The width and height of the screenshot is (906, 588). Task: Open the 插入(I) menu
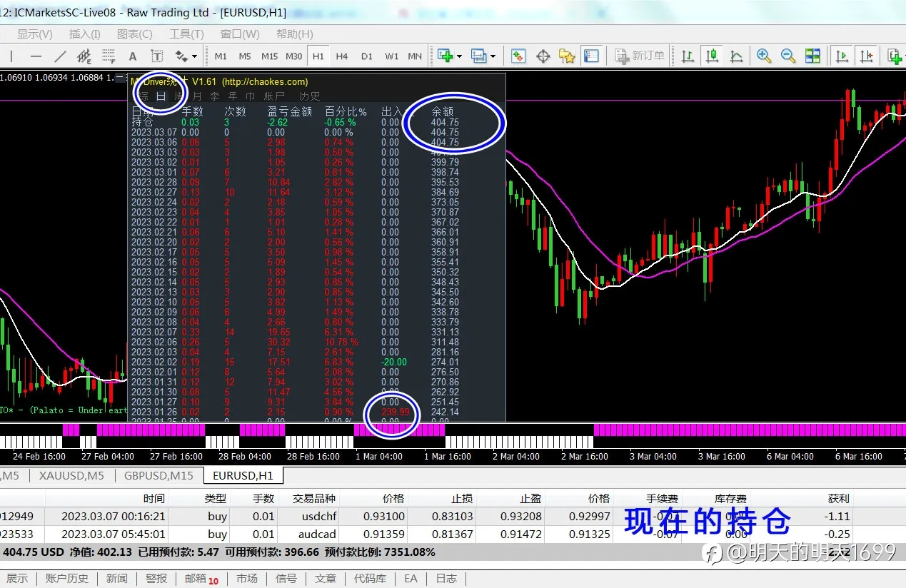coord(84,34)
